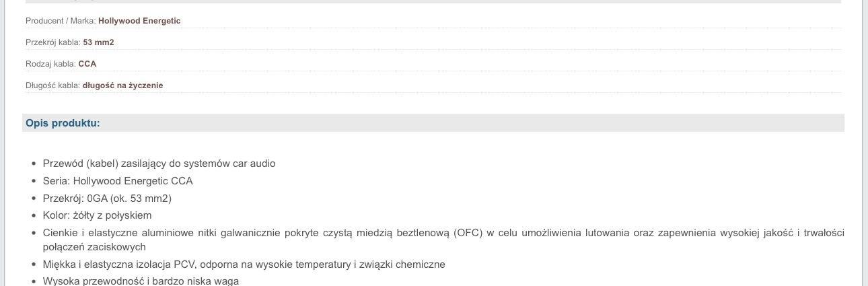This screenshot has height=286, width=868.
Task: Click the Opis produktu section header
Action: pos(63,123)
